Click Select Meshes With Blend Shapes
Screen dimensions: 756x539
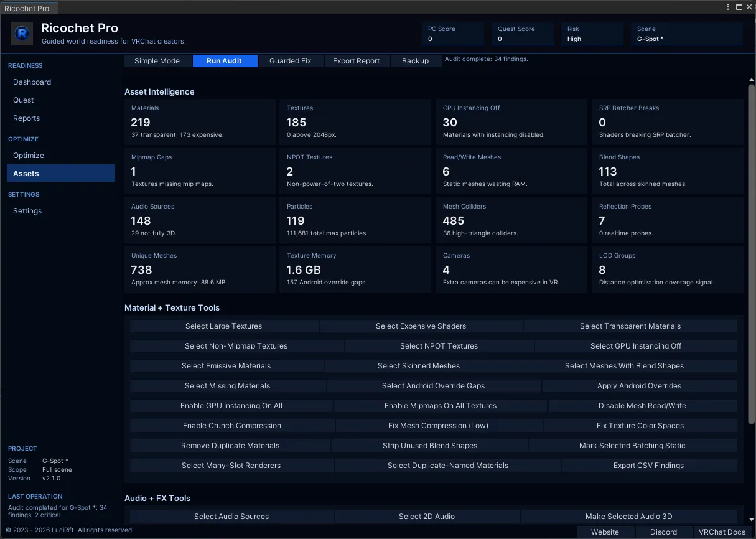coord(625,366)
